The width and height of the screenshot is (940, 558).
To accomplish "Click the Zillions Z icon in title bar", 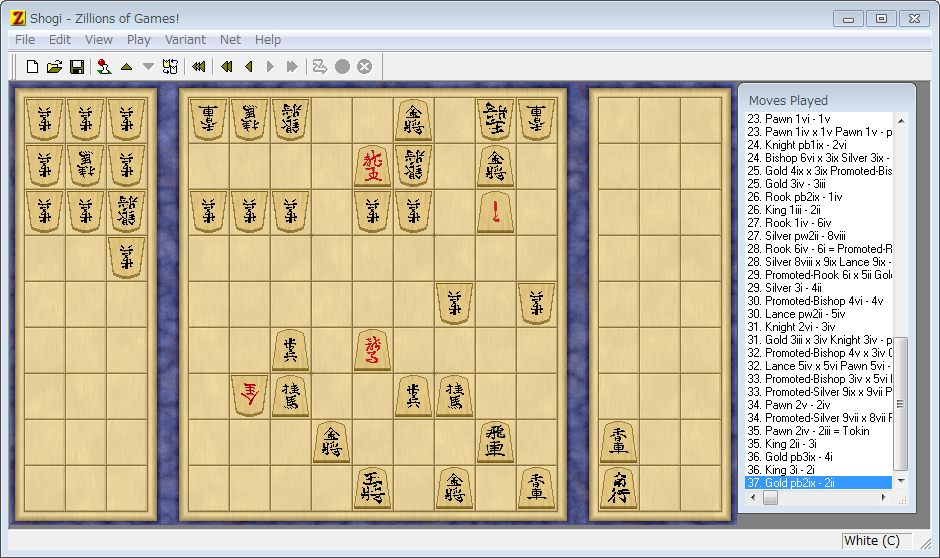I will (x=18, y=18).
